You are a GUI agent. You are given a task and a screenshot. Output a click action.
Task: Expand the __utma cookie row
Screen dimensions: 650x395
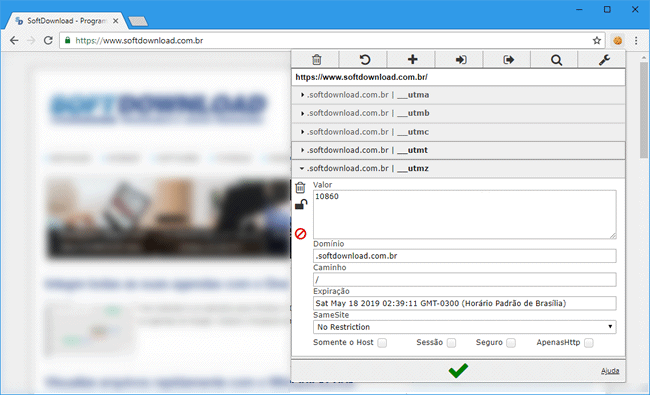(x=458, y=95)
